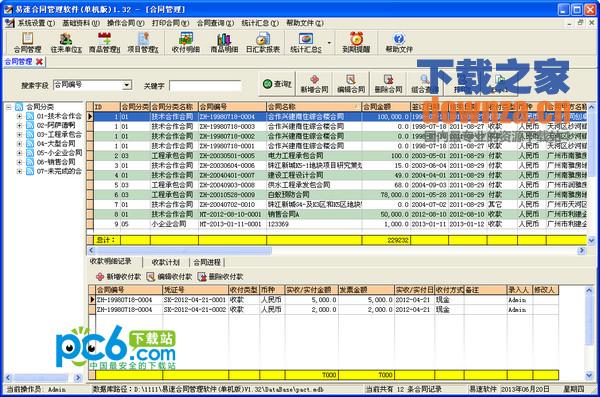Click contract grid scroll-right arrow
The width and height of the screenshot is (600, 397).
(x=582, y=250)
